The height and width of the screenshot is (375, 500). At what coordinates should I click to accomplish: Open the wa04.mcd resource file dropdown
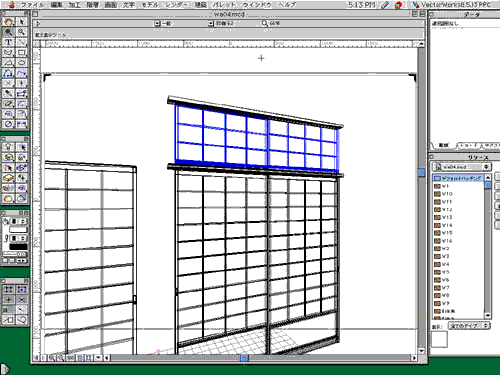pyautogui.click(x=462, y=167)
